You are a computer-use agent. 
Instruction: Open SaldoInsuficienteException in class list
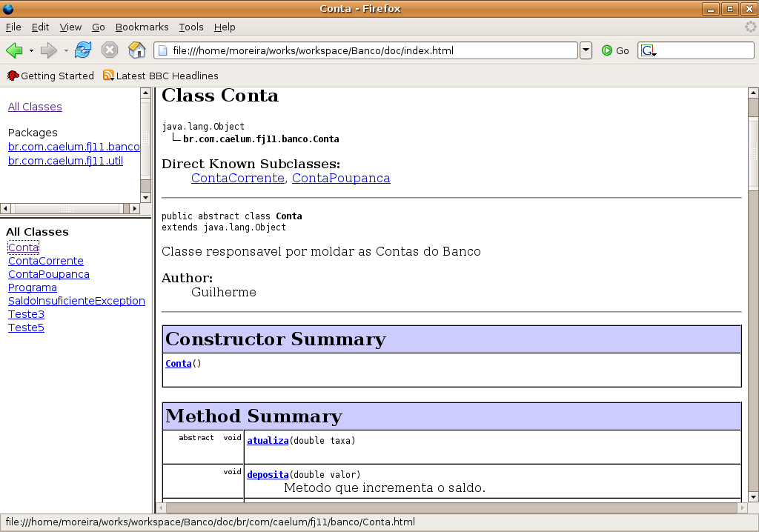coord(76,301)
